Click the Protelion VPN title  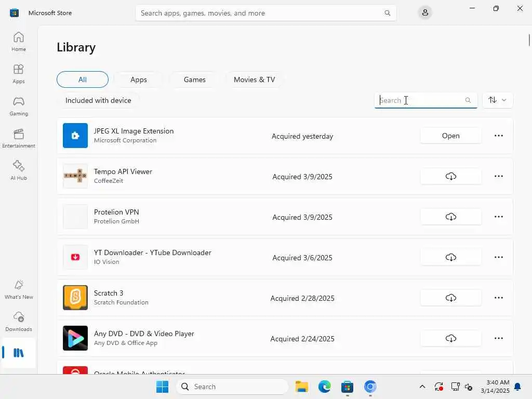[116, 212]
